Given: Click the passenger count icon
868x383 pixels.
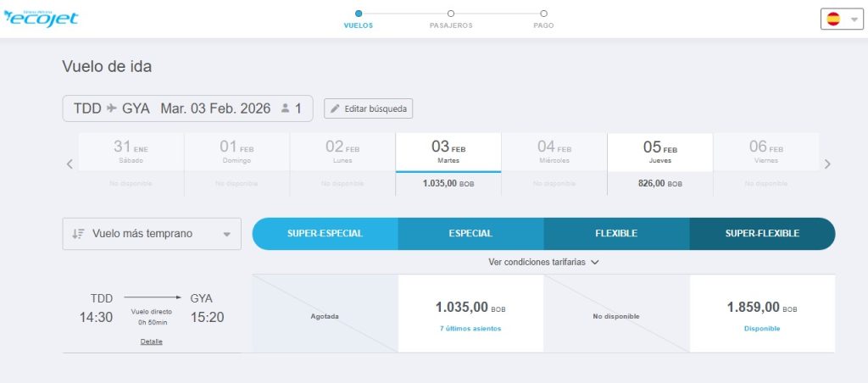Looking at the screenshot, I should pos(286,108).
